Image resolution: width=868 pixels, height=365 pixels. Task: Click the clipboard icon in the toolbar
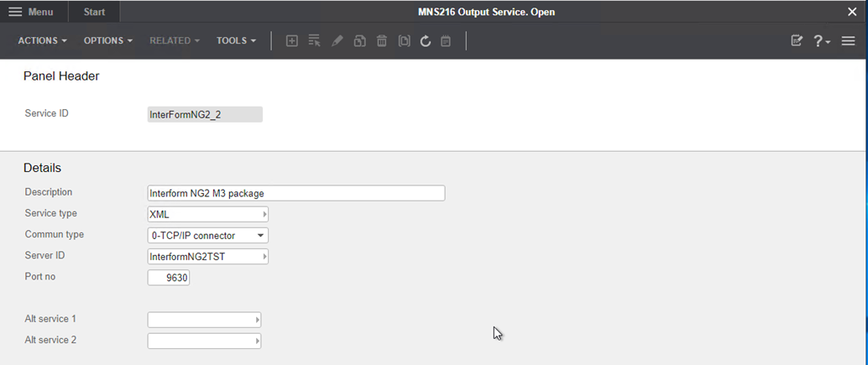coord(447,40)
